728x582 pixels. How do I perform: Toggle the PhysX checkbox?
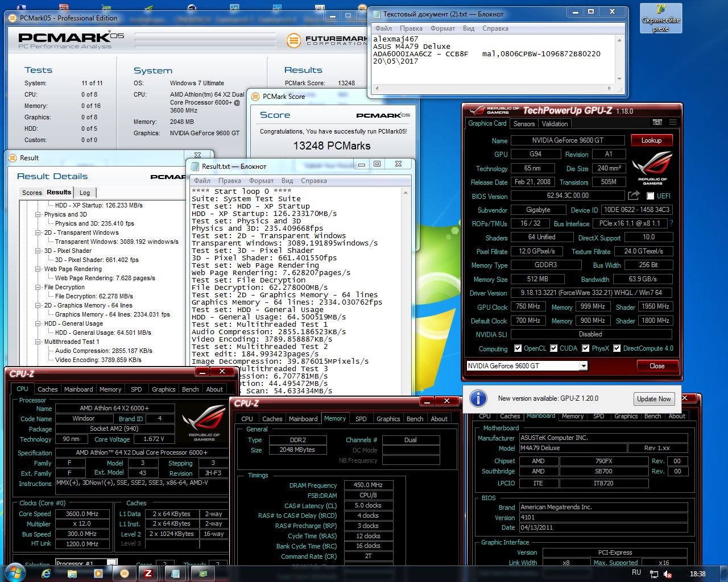pos(586,348)
